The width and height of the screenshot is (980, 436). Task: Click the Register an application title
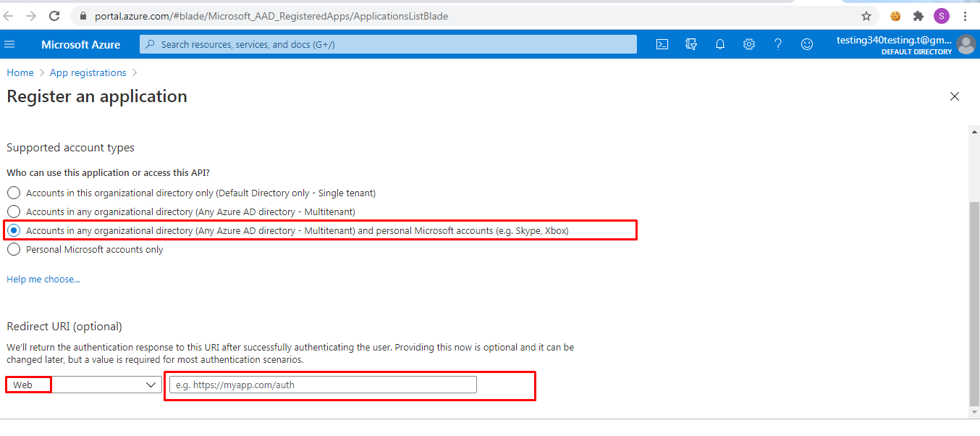pyautogui.click(x=97, y=96)
